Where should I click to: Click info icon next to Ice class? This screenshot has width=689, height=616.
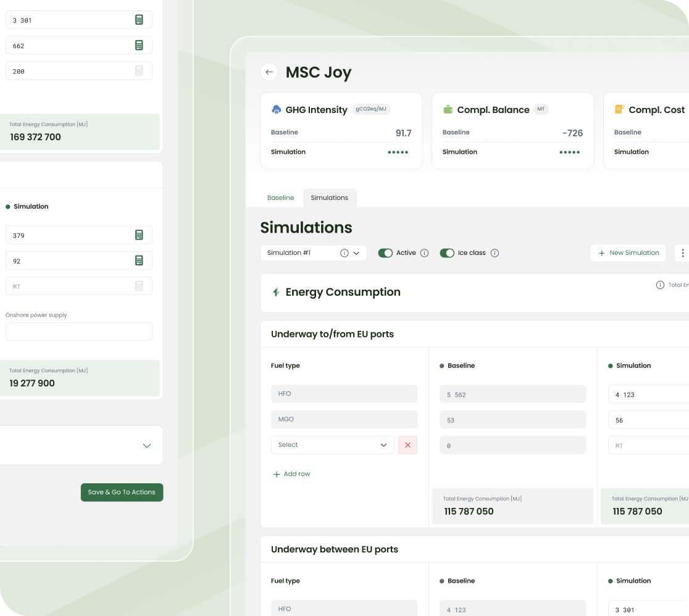495,253
